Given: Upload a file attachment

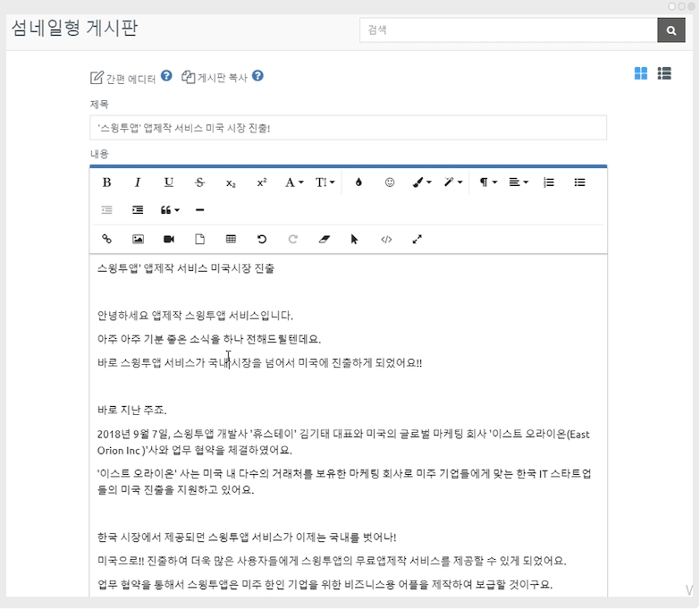Looking at the screenshot, I should [x=199, y=240].
